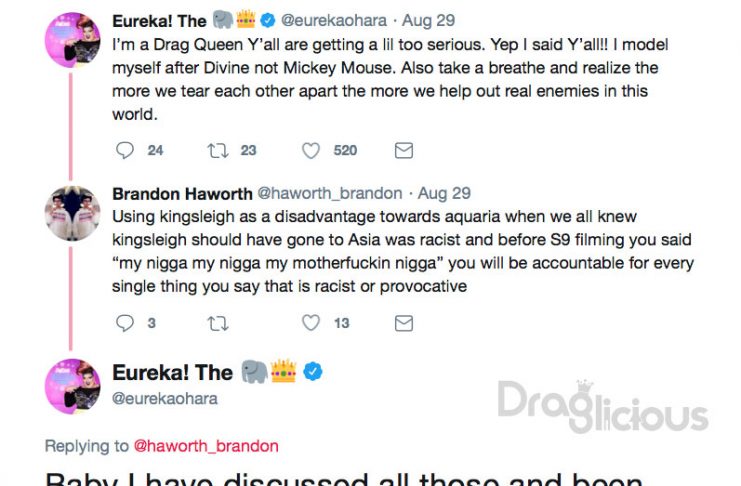Click verified badge on bottom Eureka reply
This screenshot has height=486, width=741.
pos(313,372)
